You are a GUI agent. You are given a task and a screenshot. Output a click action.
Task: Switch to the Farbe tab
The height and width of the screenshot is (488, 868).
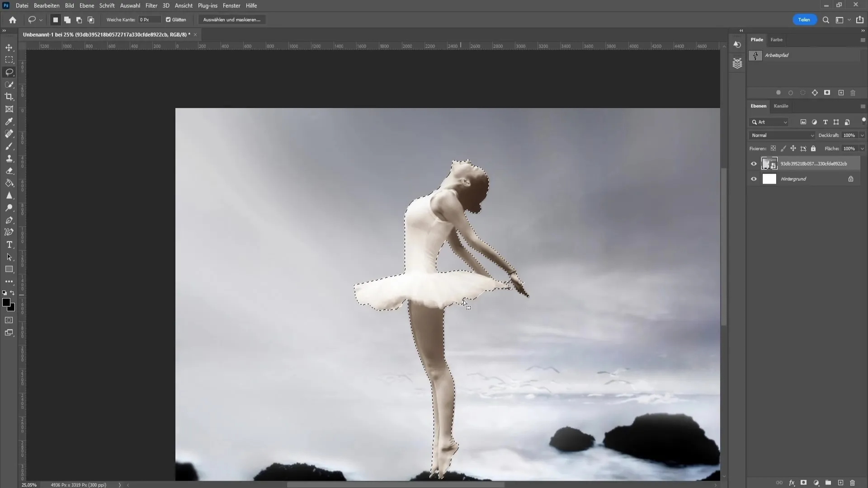click(777, 39)
